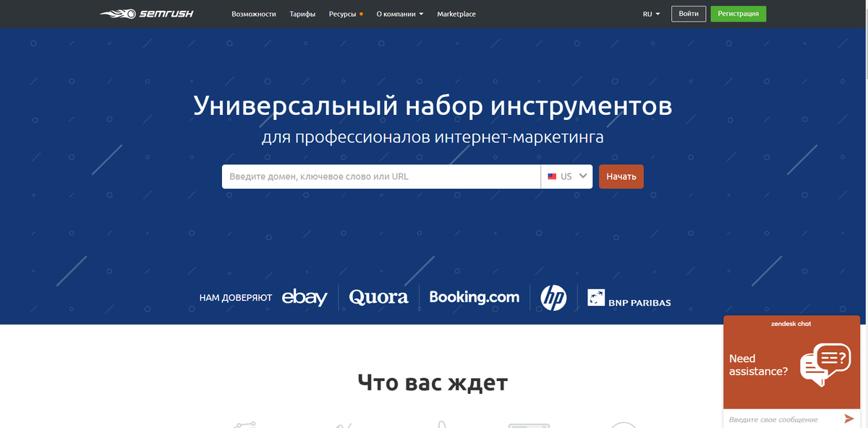Click the Need assistance? text

pos(758,365)
